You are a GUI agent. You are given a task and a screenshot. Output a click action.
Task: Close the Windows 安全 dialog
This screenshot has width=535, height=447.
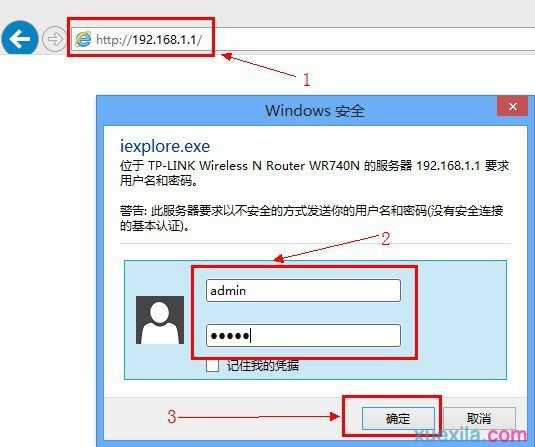click(512, 106)
